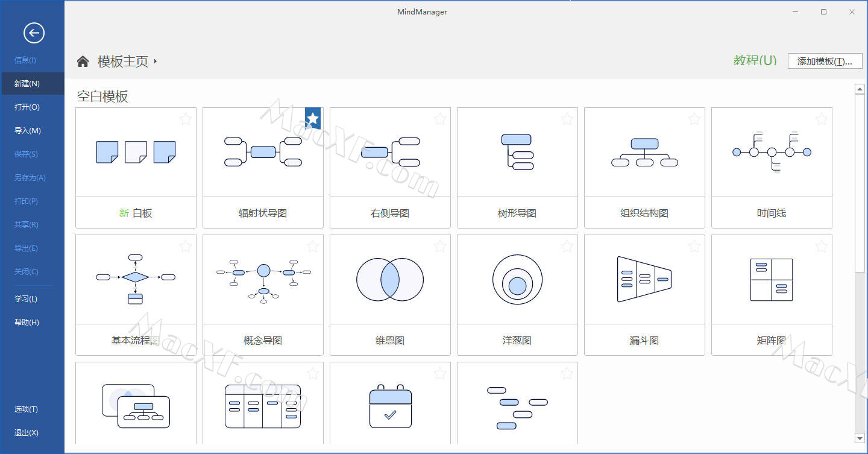The width and height of the screenshot is (868, 454).
Task: Pick the 概念导图 concept map template icon
Action: tap(263, 280)
